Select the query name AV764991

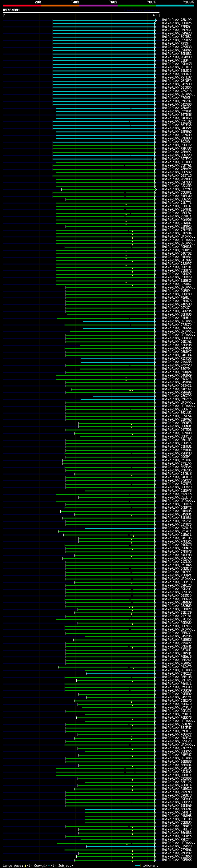pos(11,10)
